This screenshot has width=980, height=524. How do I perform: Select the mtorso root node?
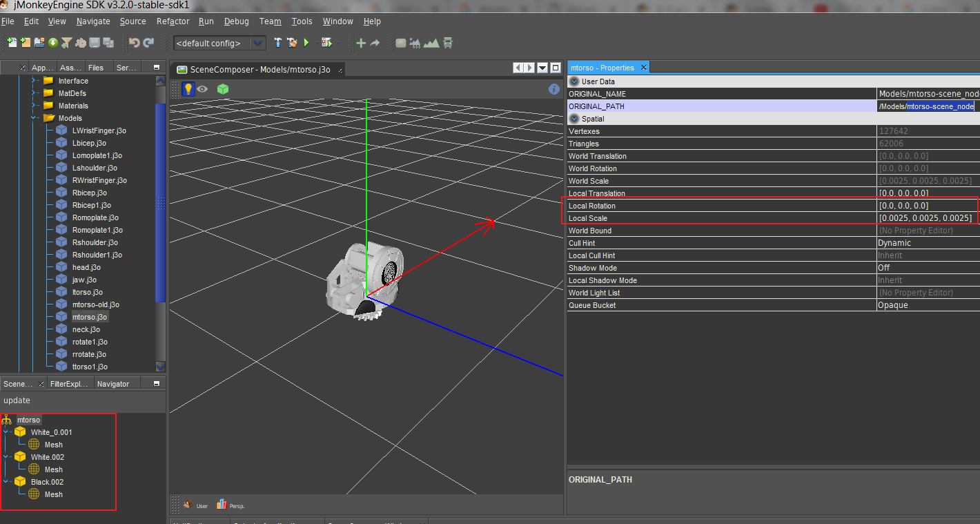28,420
